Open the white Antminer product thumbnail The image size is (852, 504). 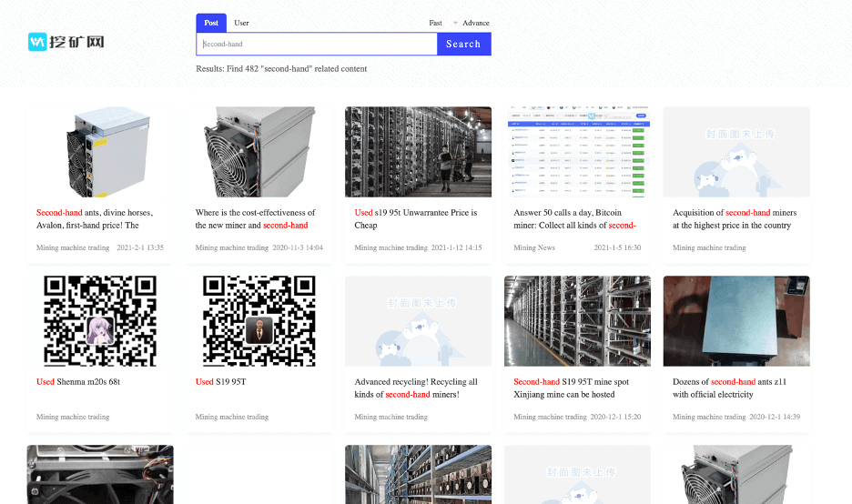coord(100,152)
